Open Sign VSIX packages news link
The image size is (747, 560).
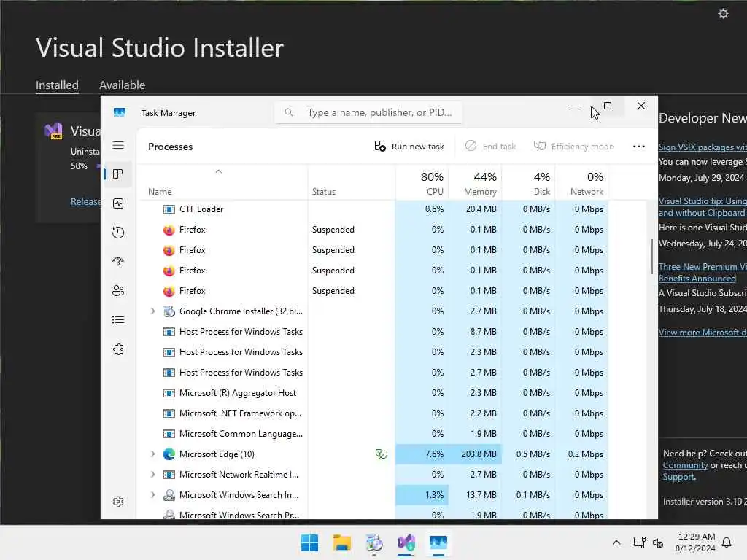pos(703,147)
